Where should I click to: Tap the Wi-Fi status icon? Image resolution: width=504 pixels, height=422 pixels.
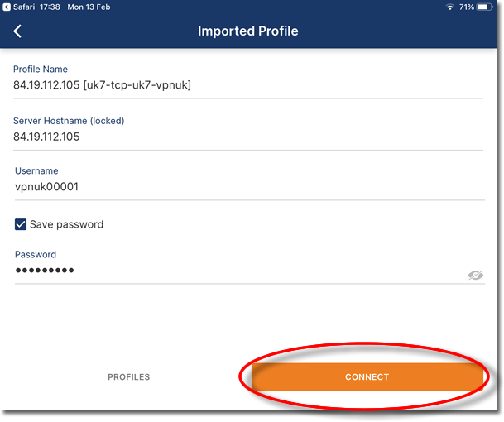[x=450, y=7]
